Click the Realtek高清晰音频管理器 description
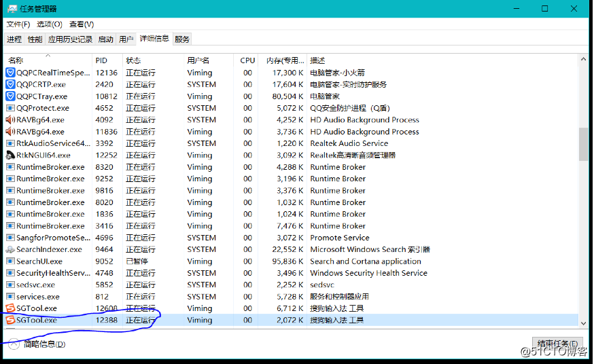 pos(353,155)
